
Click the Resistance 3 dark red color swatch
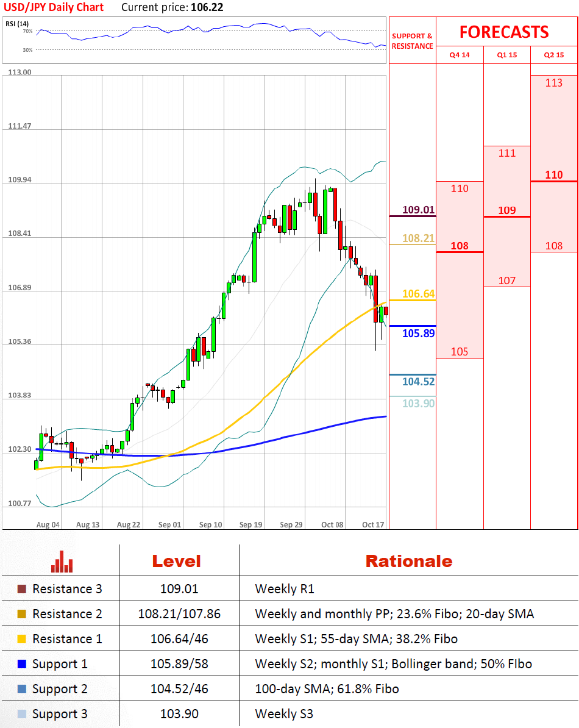tap(22, 589)
